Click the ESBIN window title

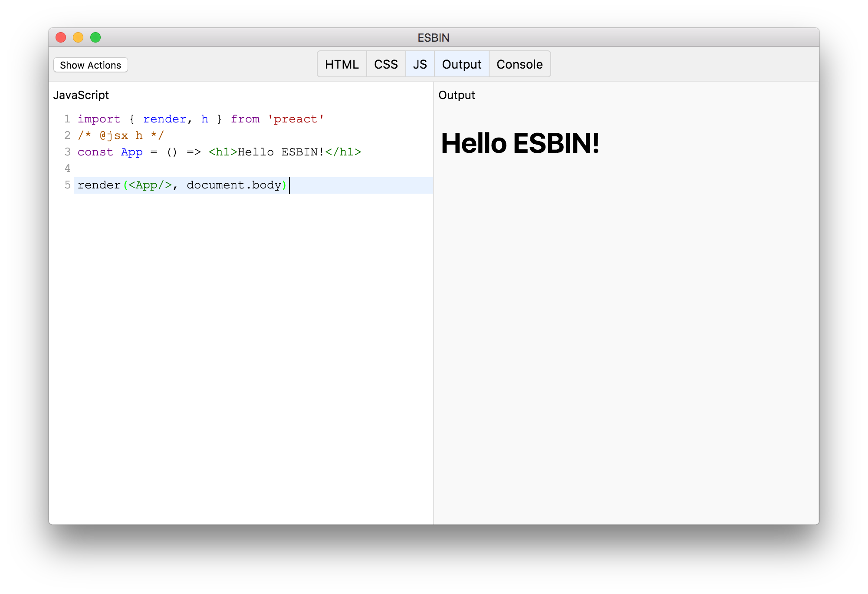(433, 38)
